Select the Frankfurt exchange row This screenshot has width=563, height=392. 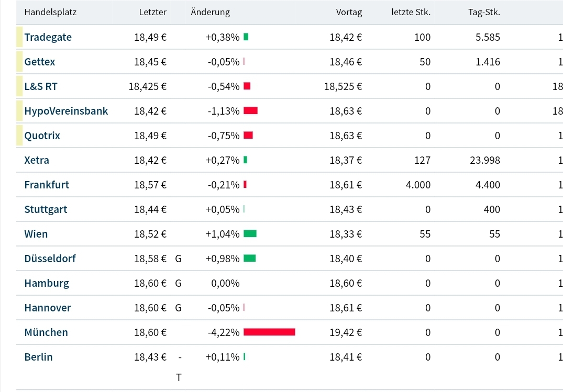(x=47, y=185)
